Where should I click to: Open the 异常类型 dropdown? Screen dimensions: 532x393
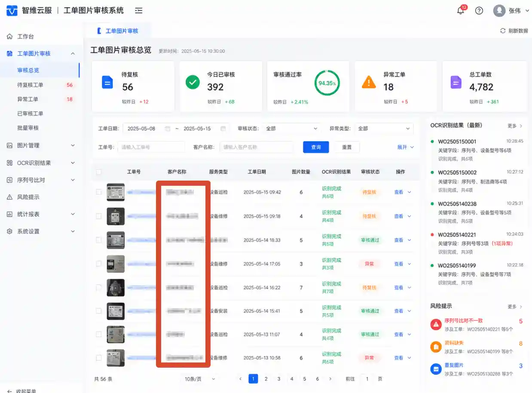pos(384,129)
